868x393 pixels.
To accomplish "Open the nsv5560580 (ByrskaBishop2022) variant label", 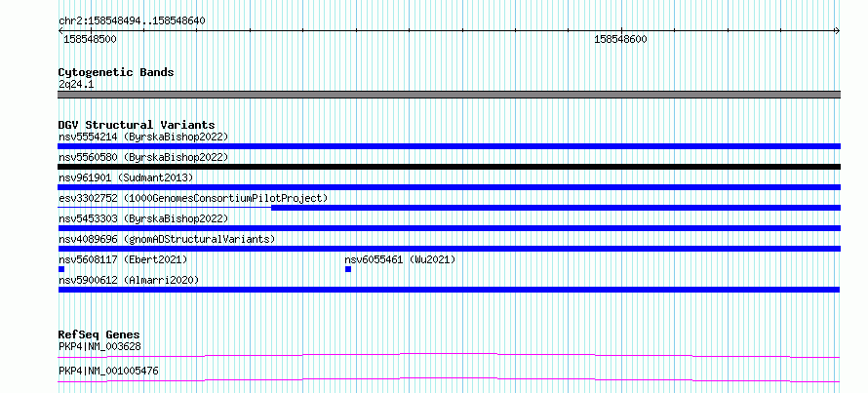I will coord(143,157).
